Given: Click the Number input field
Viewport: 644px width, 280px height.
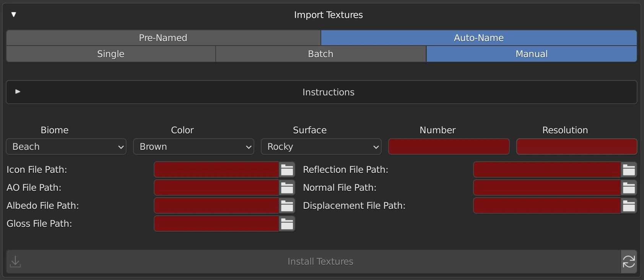Looking at the screenshot, I should (449, 147).
